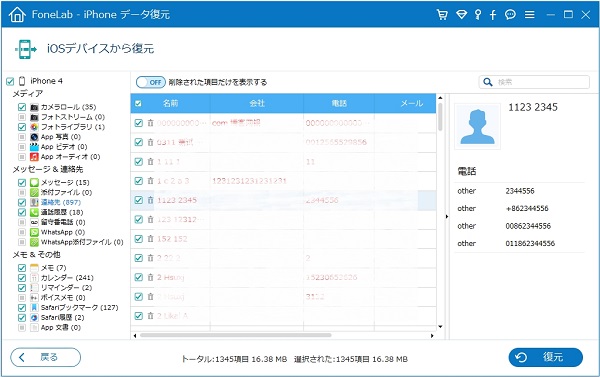The image size is (600, 377).
Task: Toggle the OFF deleted-items-only switch
Action: [x=151, y=82]
